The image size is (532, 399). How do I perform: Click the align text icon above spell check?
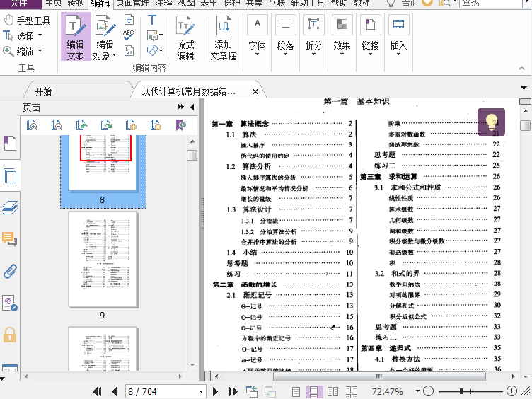tap(129, 20)
